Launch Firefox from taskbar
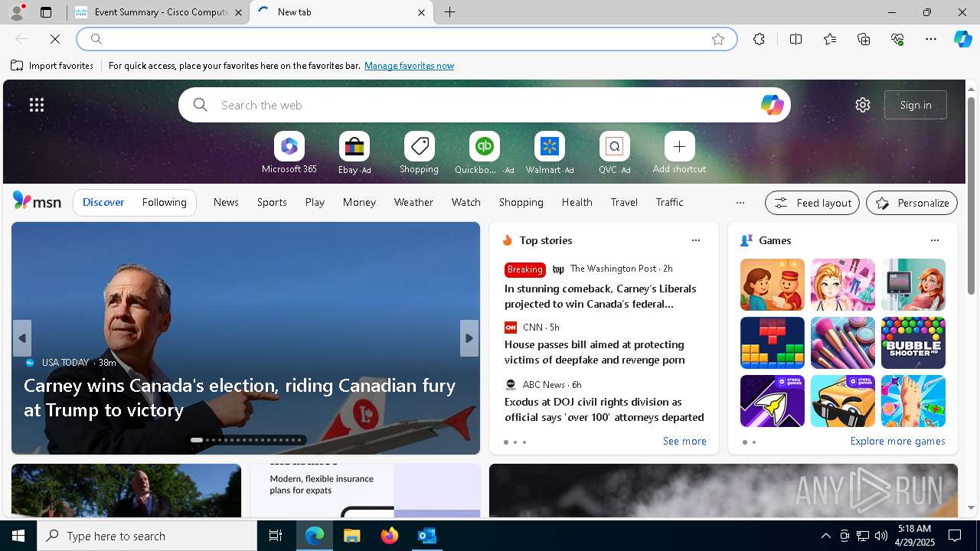This screenshot has width=980, height=551. [390, 536]
